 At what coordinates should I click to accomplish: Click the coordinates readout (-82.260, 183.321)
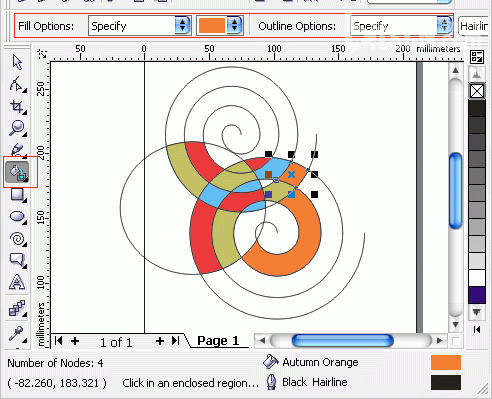coord(57,383)
